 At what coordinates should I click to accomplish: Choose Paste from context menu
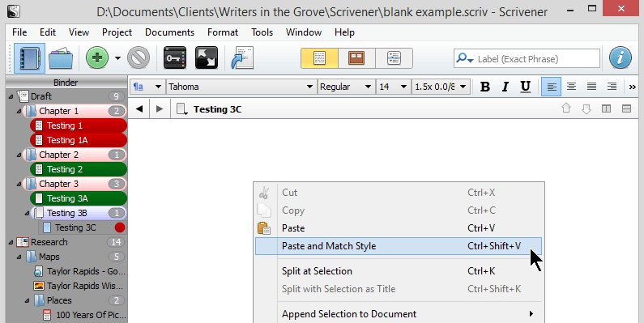[x=399, y=228]
